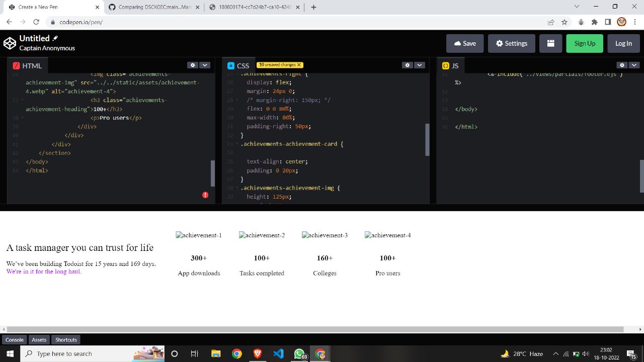Open Visual Studio Code from taskbar
This screenshot has height=362, width=644.
click(278, 354)
